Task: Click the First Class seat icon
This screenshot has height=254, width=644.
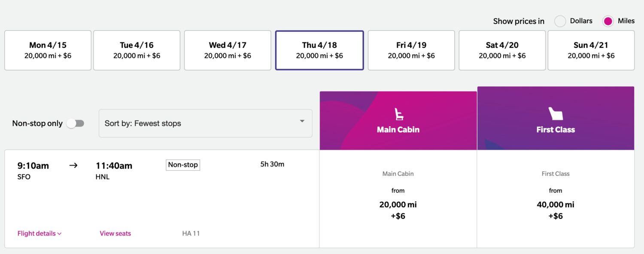Action: (x=555, y=112)
